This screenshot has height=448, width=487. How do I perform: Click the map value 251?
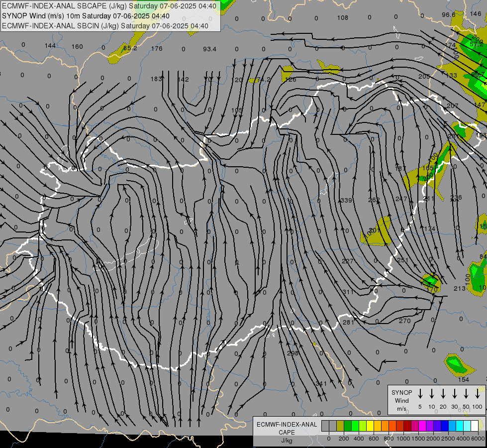pos(403,260)
